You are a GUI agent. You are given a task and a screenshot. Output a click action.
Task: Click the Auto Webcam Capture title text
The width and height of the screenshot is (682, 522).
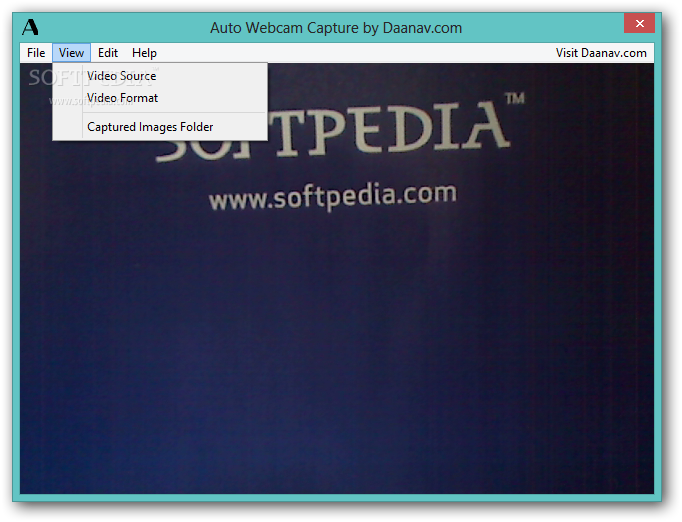336,28
